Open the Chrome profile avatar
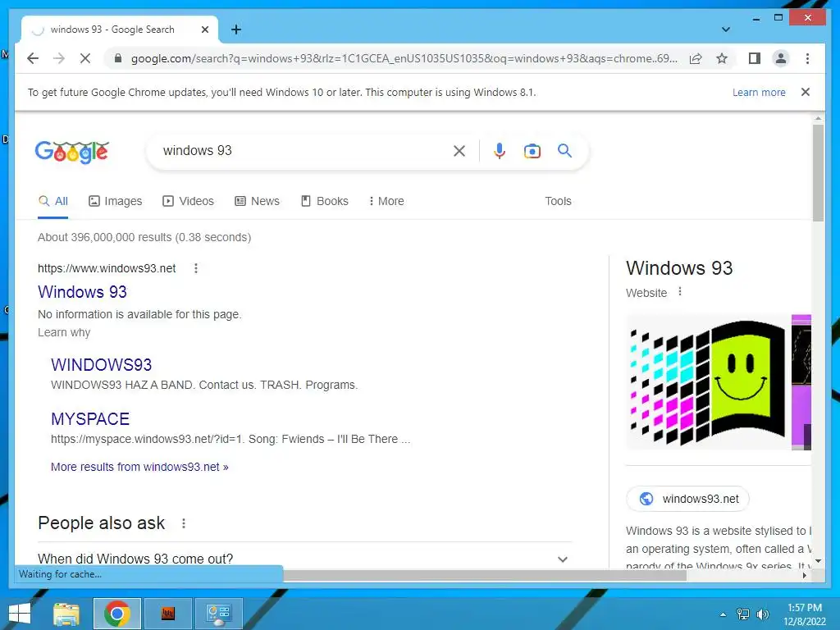840x630 pixels. (781, 58)
